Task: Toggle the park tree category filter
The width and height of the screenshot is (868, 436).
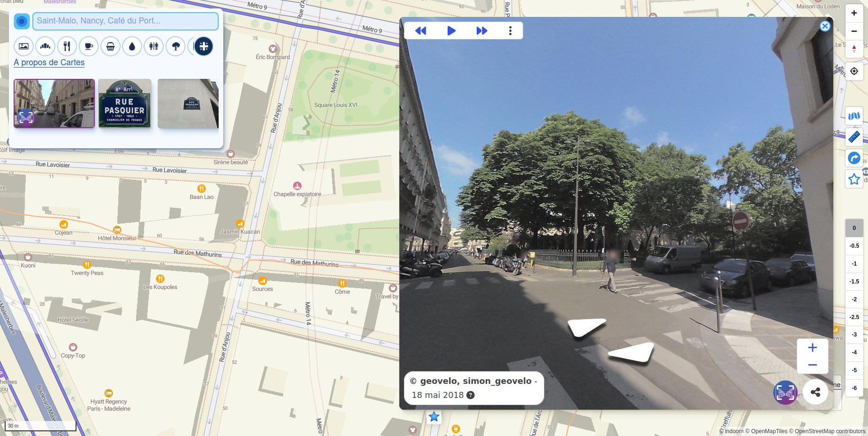Action: pyautogui.click(x=175, y=46)
